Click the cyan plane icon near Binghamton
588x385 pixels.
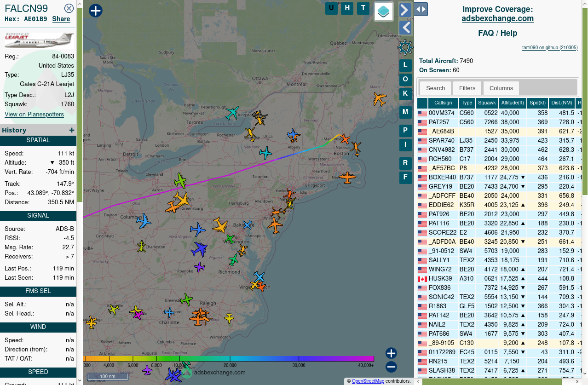pyautogui.click(x=265, y=152)
